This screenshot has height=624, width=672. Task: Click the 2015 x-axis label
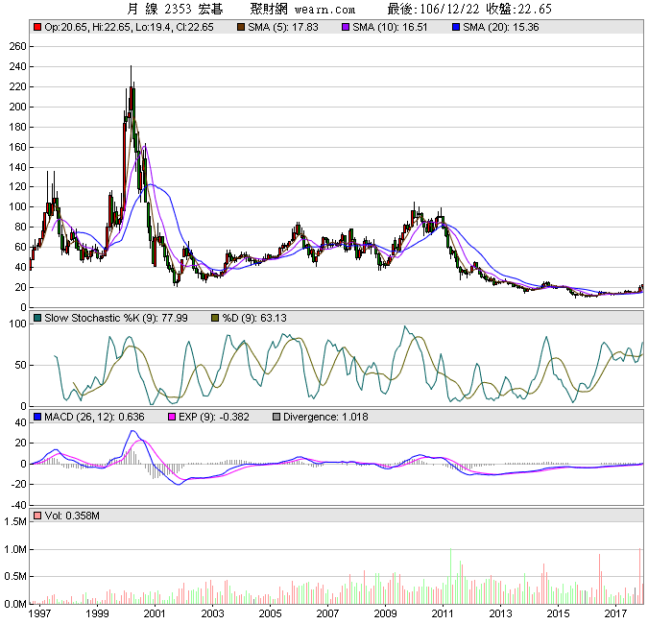tap(558, 613)
